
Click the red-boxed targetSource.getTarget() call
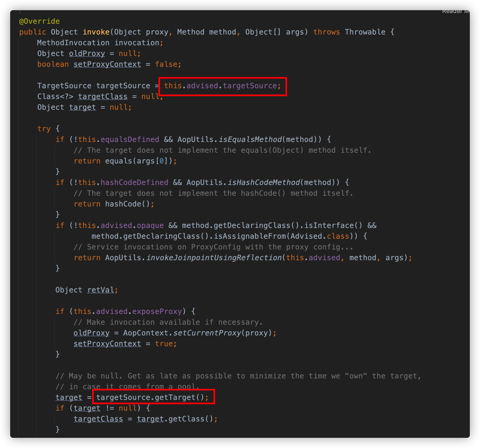tap(152, 397)
